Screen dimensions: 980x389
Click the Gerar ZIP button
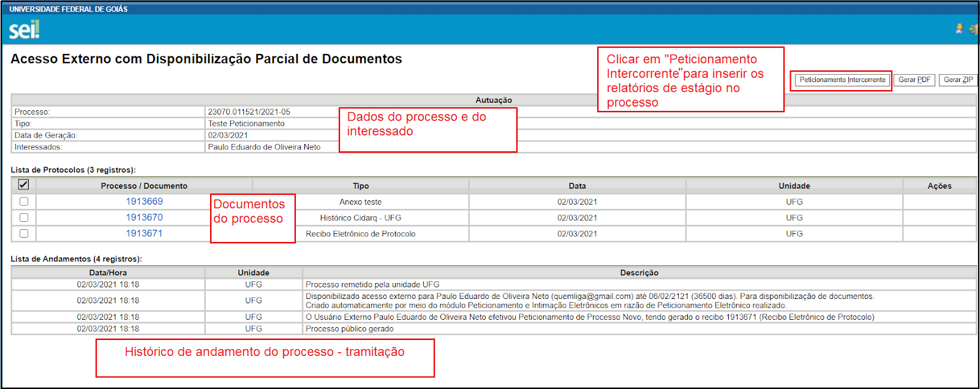coord(958,80)
